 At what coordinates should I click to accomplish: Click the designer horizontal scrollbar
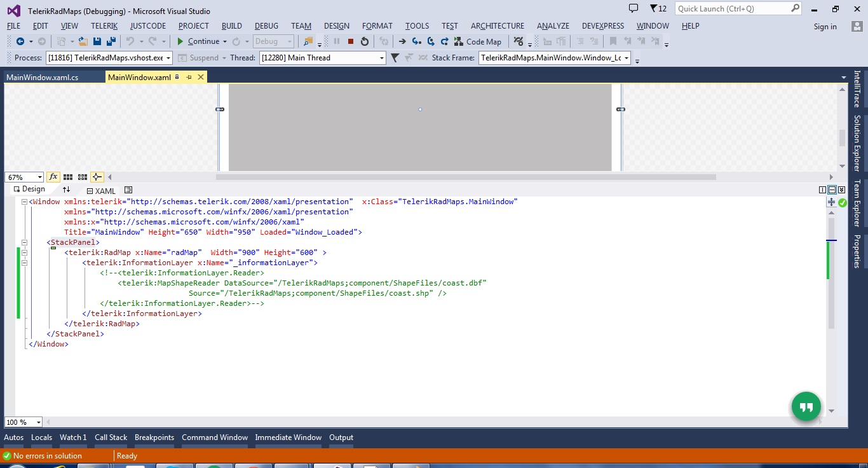click(465, 177)
